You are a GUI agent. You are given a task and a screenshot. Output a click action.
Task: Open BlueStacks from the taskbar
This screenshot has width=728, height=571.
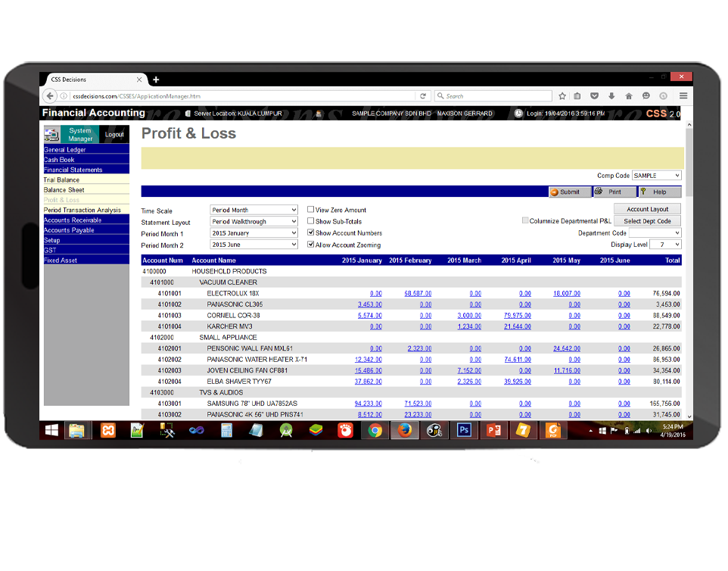pos(316,431)
